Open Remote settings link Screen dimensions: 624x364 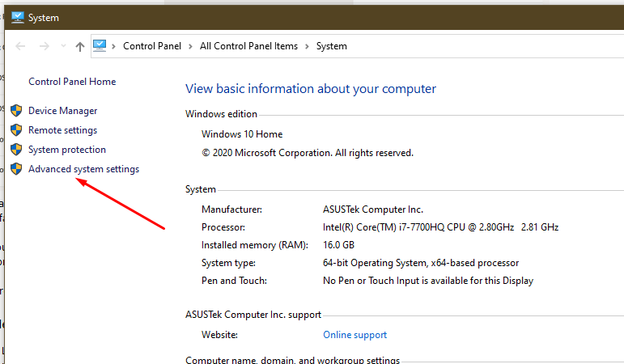[63, 130]
